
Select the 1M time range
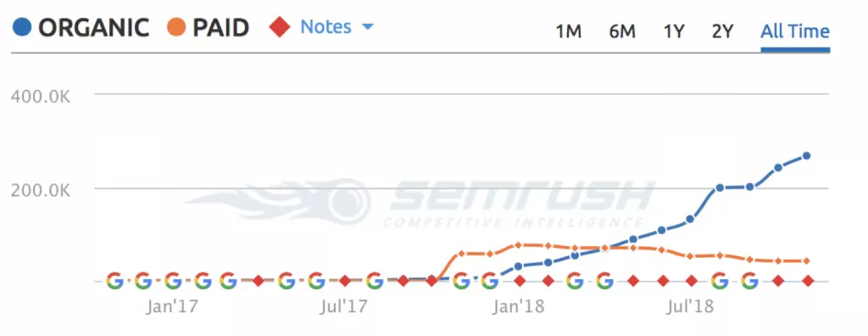(x=568, y=31)
